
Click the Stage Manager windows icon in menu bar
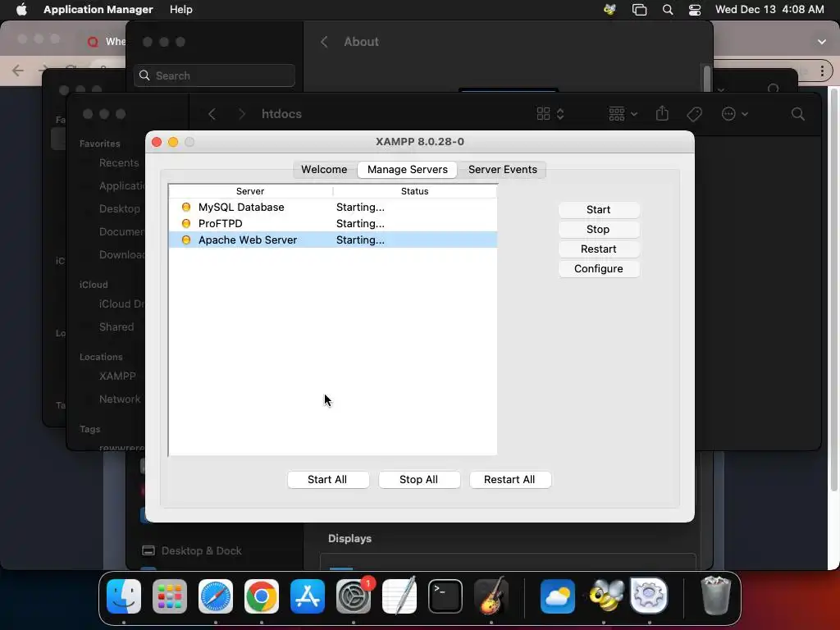tap(639, 10)
